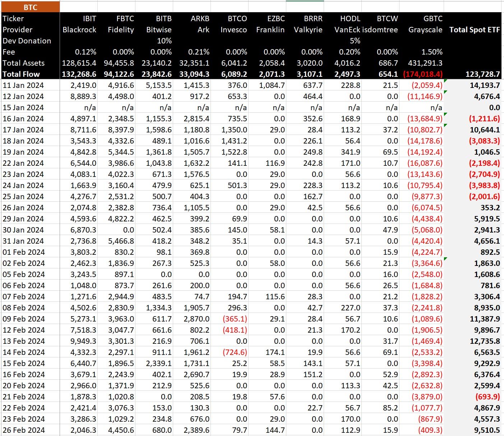This screenshot has width=504, height=436.
Task: Click the Total Spot ETF column header
Action: coord(475,30)
